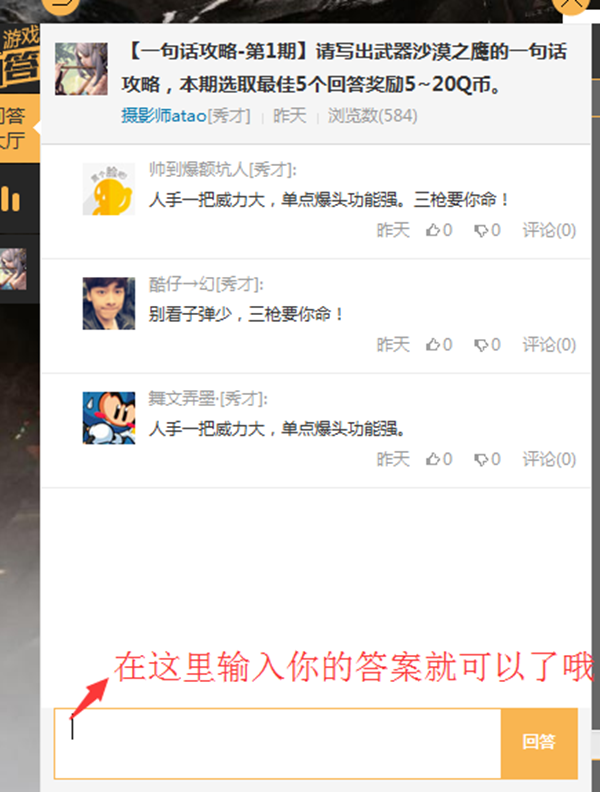Submit with the orange 回答 button
This screenshot has width=600, height=792.
539,742
